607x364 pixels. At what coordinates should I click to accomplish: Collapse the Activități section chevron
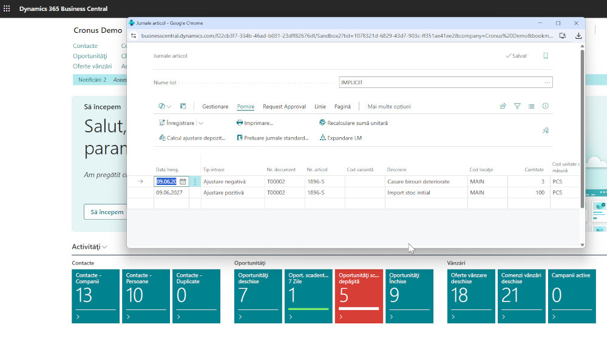104,247
